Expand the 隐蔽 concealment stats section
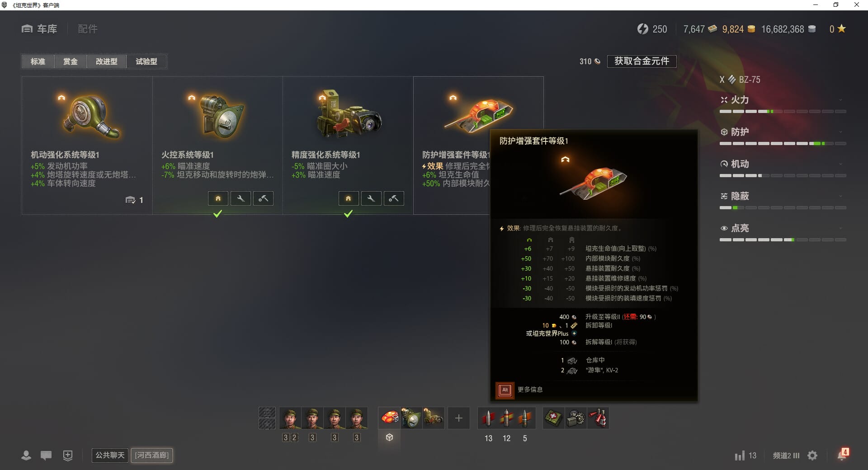 [x=783, y=196]
